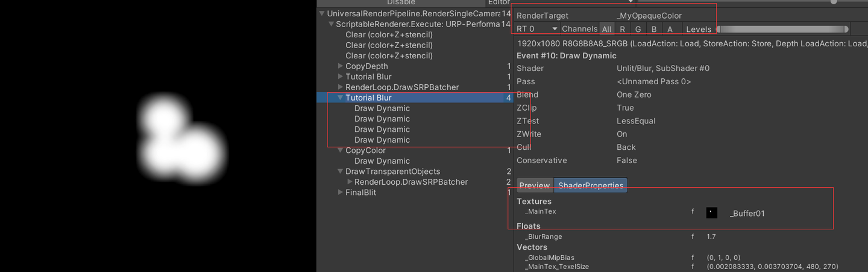Expand the CopyDepth tree arrow
Image resolution: width=868 pixels, height=272 pixels.
tap(341, 66)
